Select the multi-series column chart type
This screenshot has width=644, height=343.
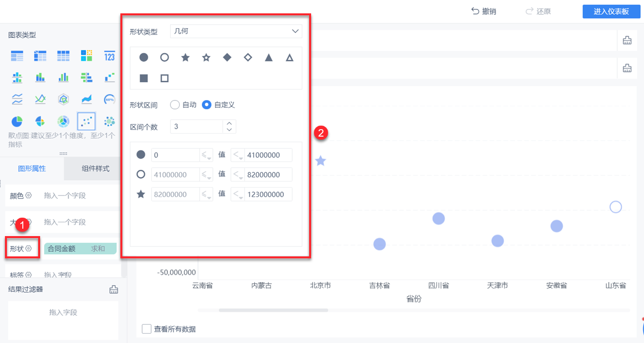tap(63, 77)
